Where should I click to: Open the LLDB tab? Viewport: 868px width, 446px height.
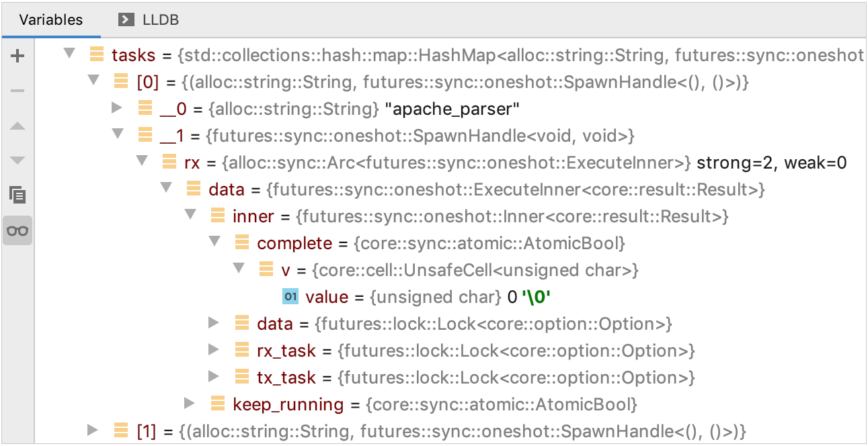(x=161, y=19)
